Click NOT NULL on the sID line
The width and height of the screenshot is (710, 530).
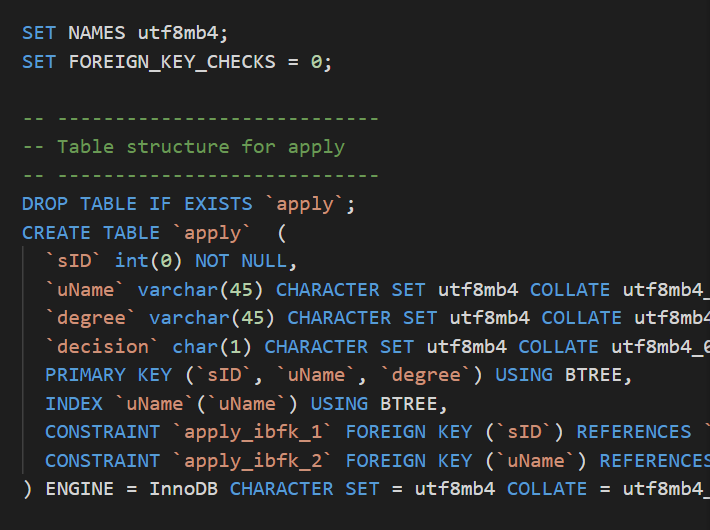tap(241, 261)
